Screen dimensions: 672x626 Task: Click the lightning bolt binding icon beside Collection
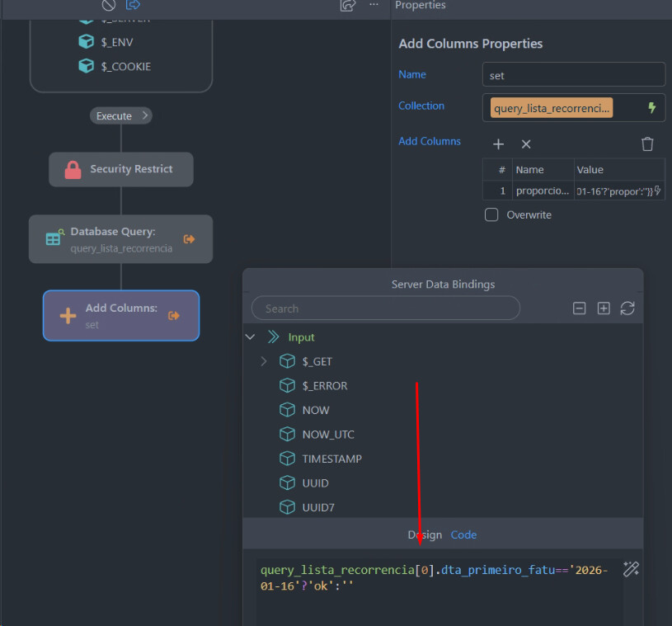[x=651, y=108]
